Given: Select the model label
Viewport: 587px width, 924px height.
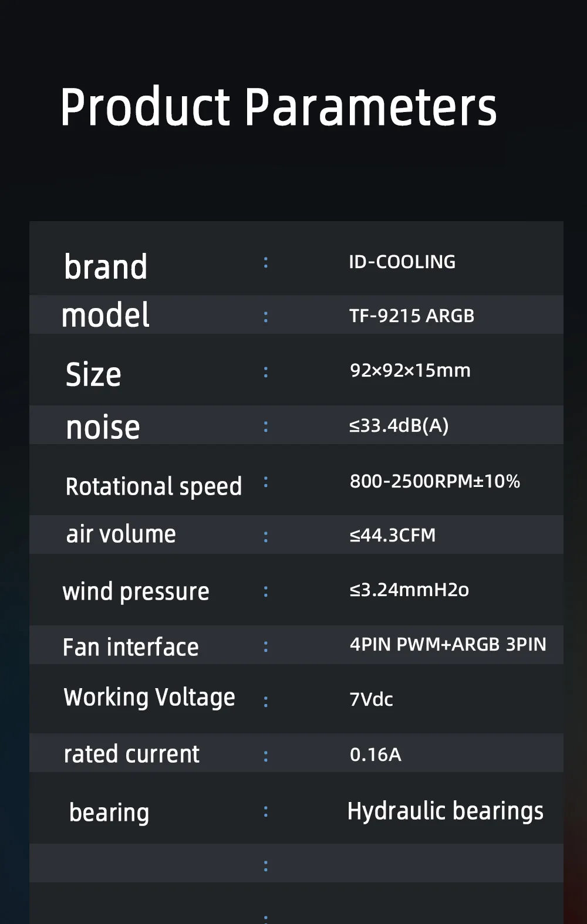Looking at the screenshot, I should pos(106,314).
